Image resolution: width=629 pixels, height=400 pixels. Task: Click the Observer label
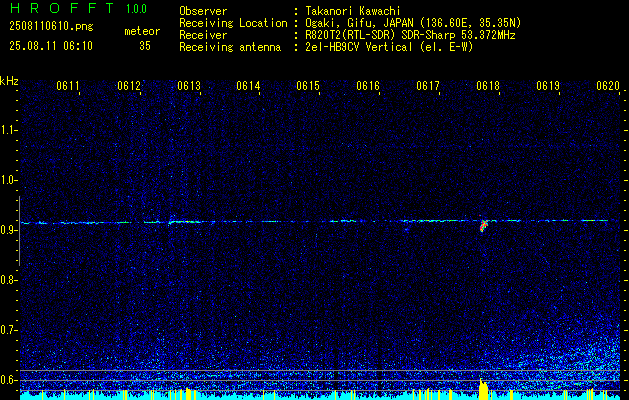point(203,11)
